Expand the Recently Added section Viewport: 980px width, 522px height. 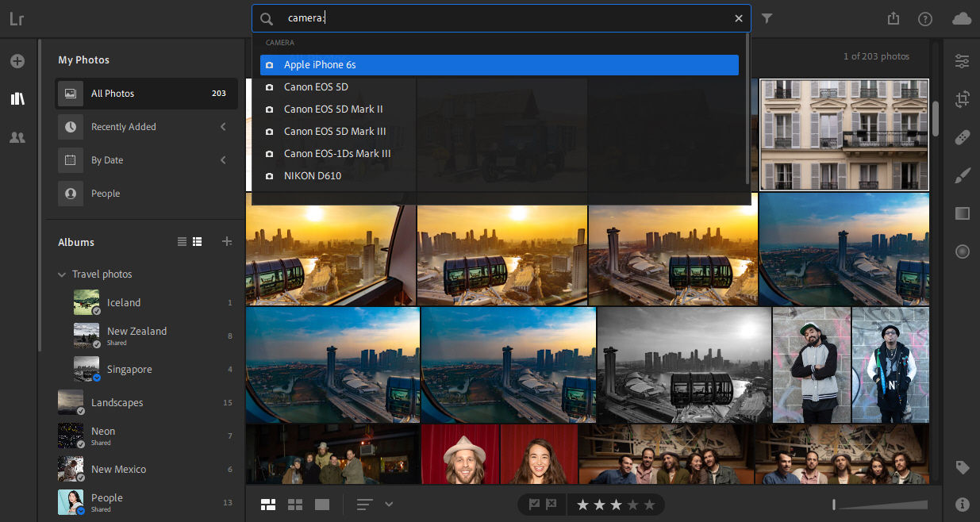(223, 126)
